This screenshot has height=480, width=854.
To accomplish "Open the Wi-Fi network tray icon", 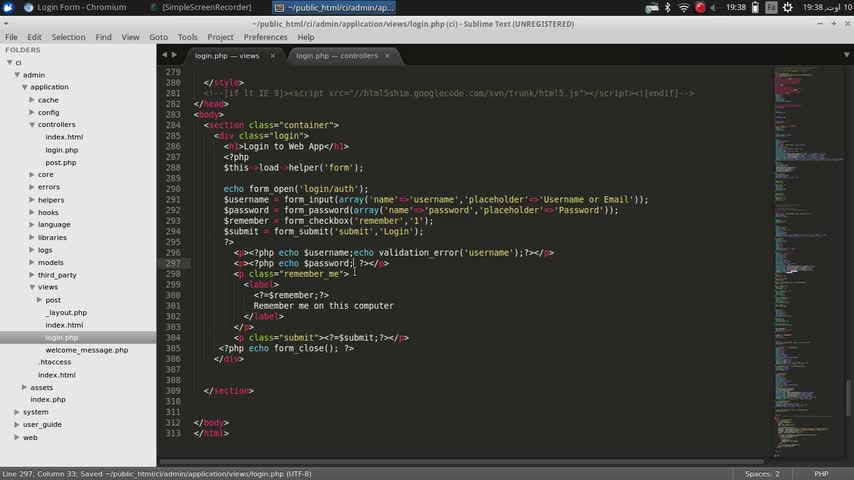I will coord(684,7).
